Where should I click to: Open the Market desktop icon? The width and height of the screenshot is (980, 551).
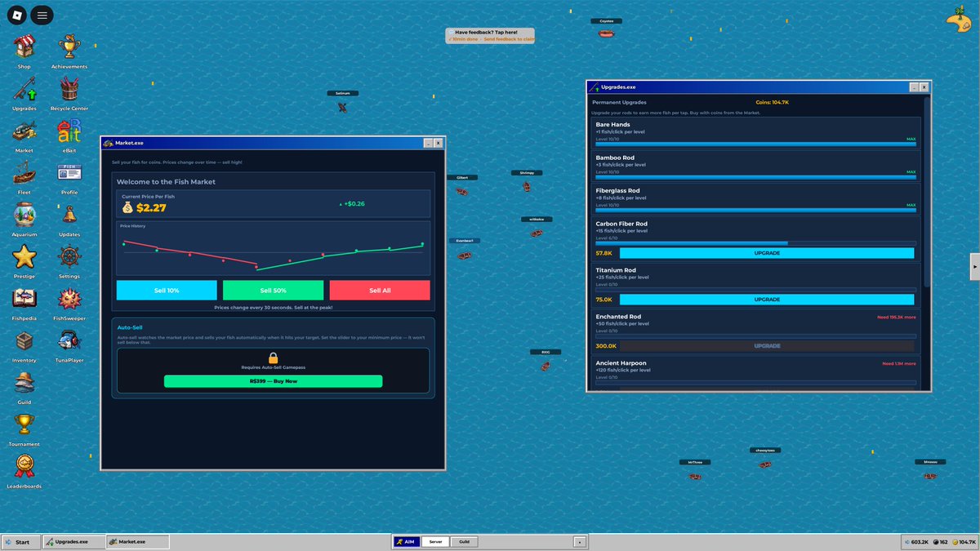(24, 130)
